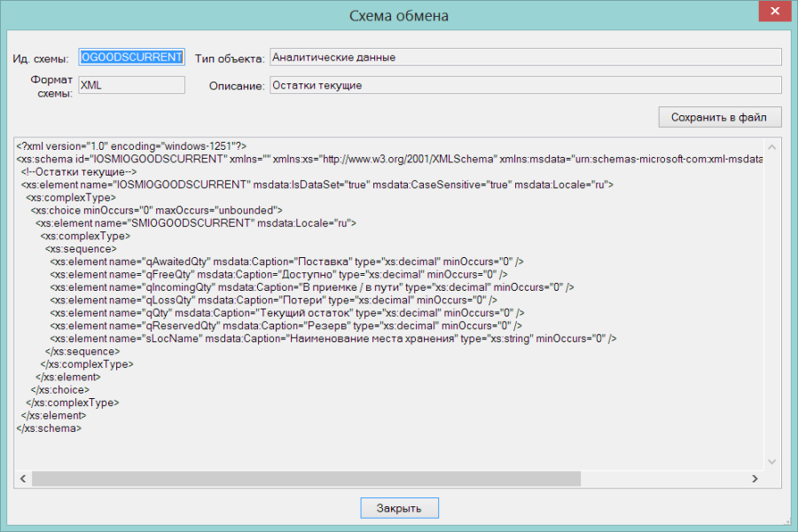Focus the Тип объекта field
The height and width of the screenshot is (532, 798).
click(x=525, y=57)
